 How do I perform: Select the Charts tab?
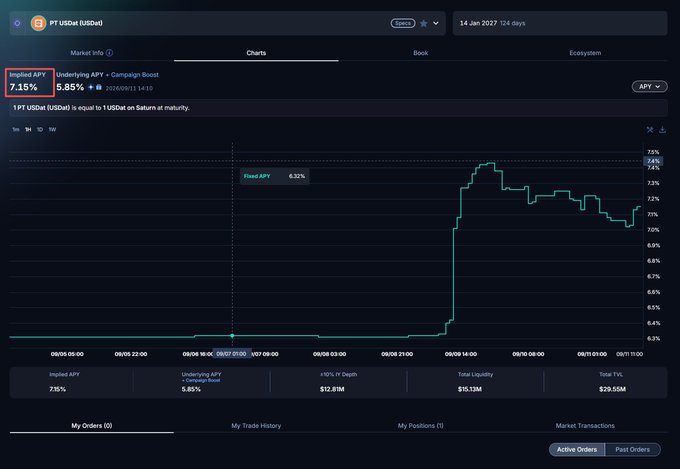pyautogui.click(x=256, y=53)
